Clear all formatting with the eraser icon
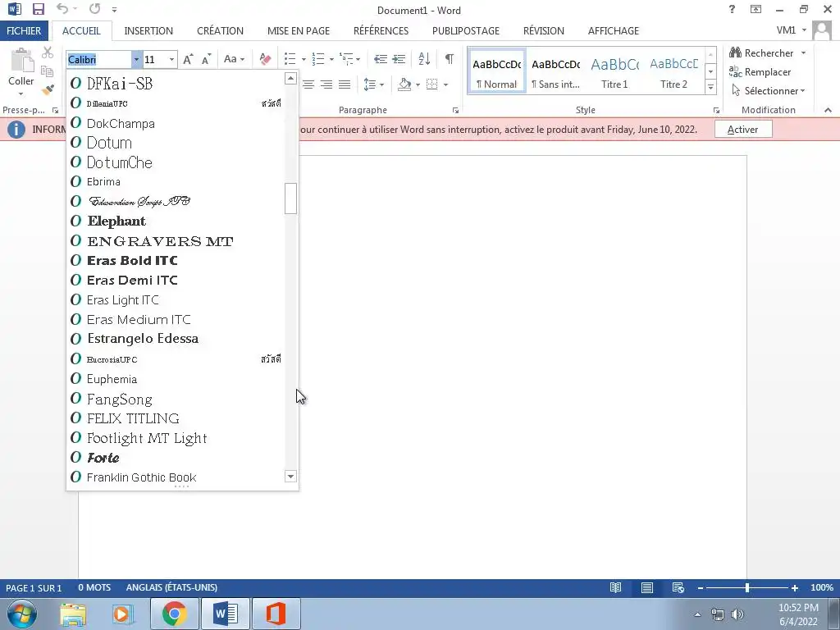The width and height of the screenshot is (840, 630). click(x=265, y=59)
